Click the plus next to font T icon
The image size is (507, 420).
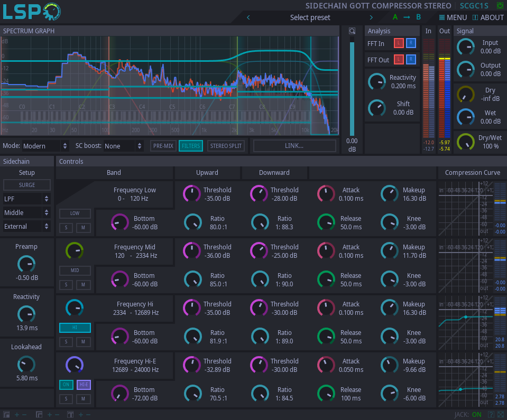81,415
